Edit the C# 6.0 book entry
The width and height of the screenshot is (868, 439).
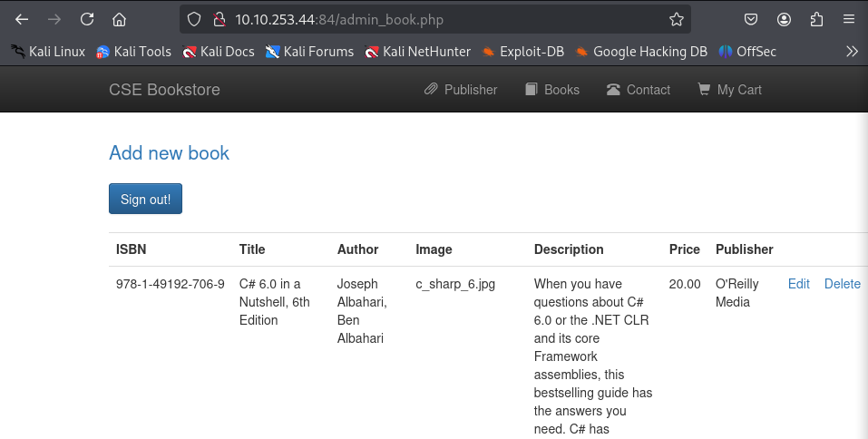(799, 283)
